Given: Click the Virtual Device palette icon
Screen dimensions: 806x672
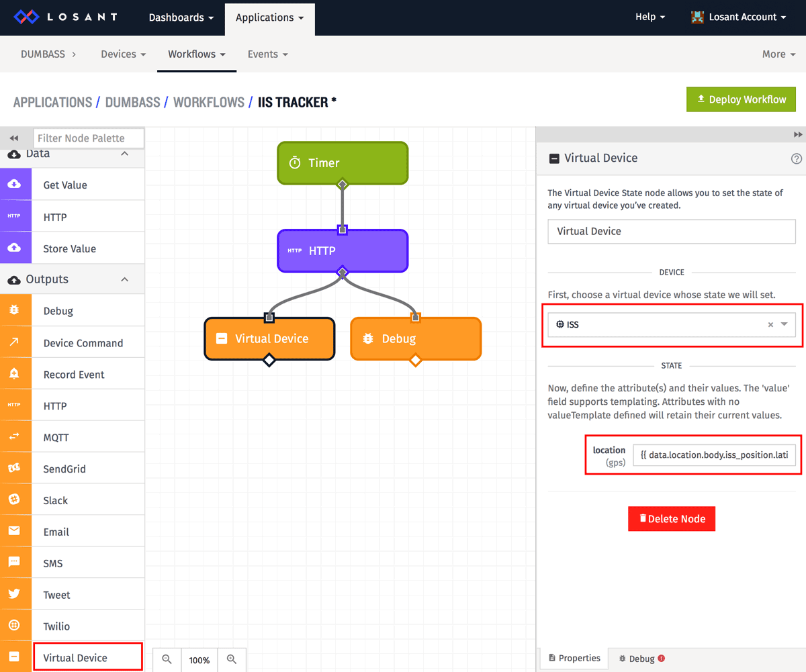Looking at the screenshot, I should (14, 657).
